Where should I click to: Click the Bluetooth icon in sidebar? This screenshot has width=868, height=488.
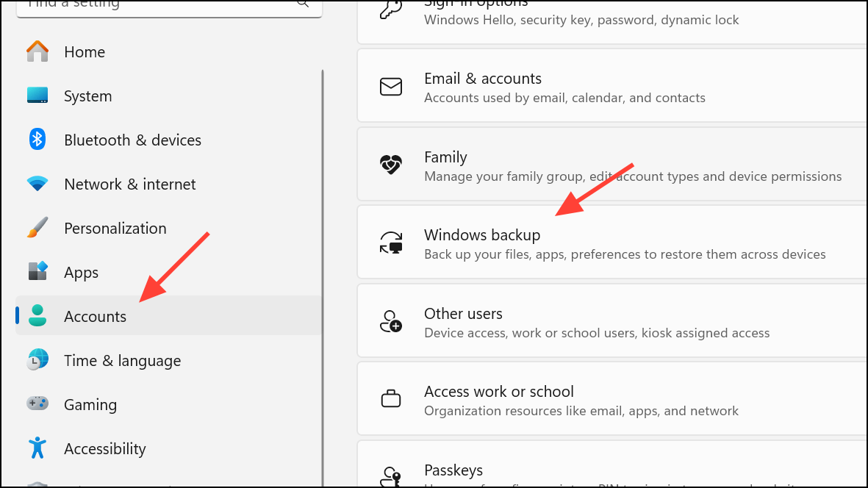click(37, 140)
